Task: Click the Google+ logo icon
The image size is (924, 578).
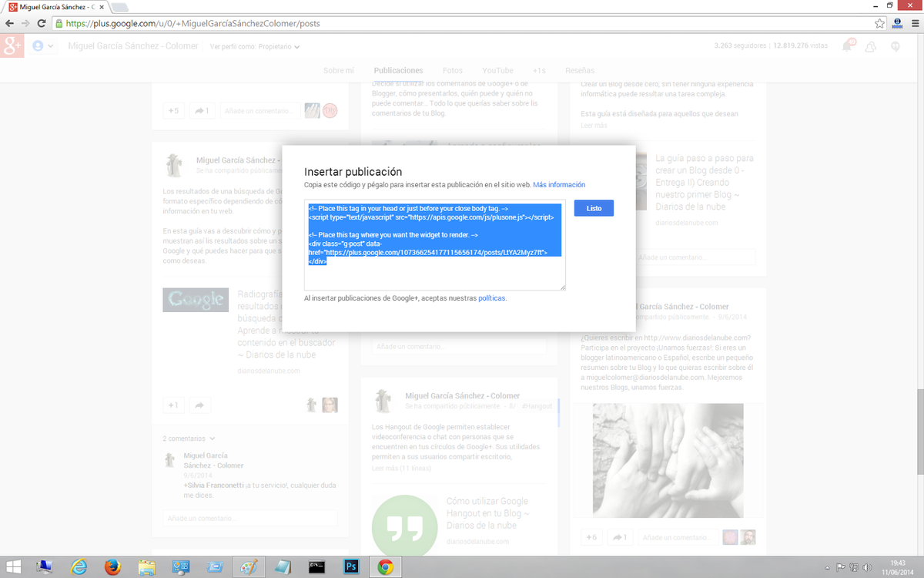Action: pos(12,46)
